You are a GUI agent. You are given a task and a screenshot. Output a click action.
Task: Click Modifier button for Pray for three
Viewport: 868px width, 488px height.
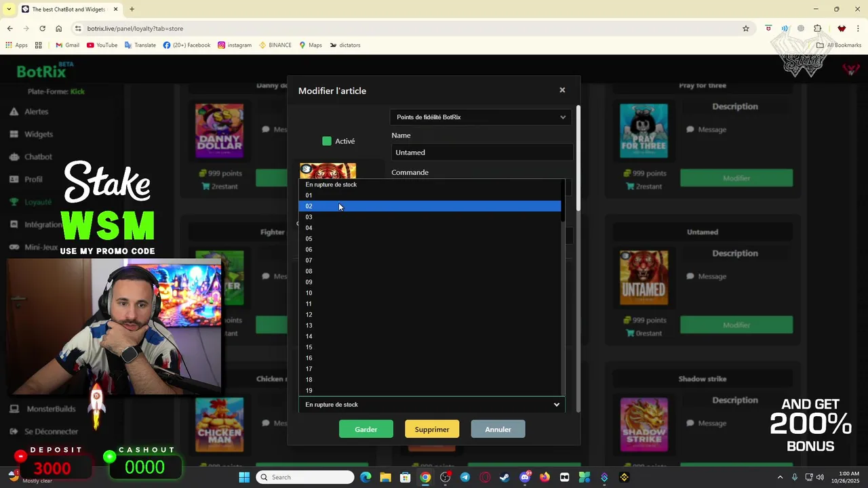736,178
